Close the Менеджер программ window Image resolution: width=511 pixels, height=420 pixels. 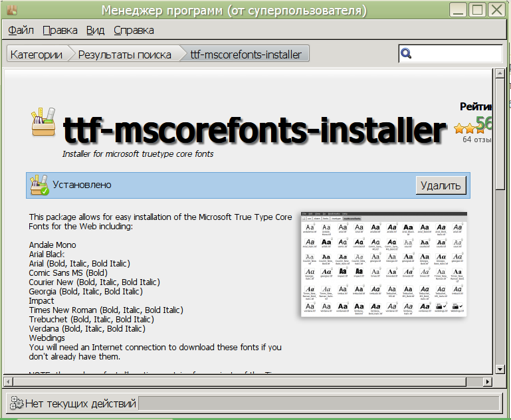pyautogui.click(x=496, y=10)
